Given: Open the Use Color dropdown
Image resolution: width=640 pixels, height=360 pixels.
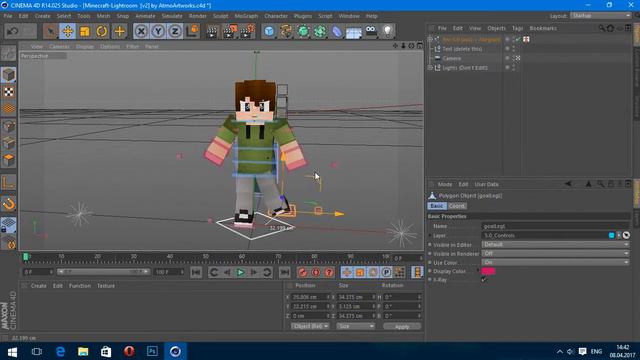Looking at the screenshot, I should point(555,262).
